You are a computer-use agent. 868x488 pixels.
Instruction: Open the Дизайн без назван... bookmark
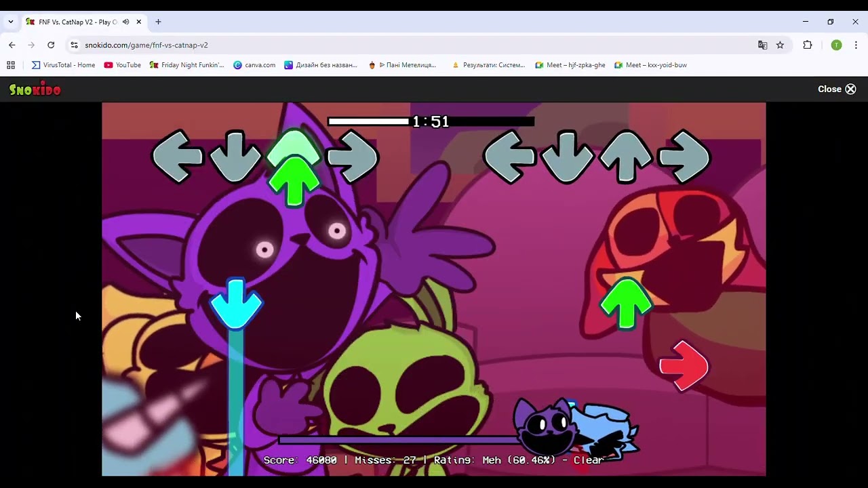click(x=321, y=65)
